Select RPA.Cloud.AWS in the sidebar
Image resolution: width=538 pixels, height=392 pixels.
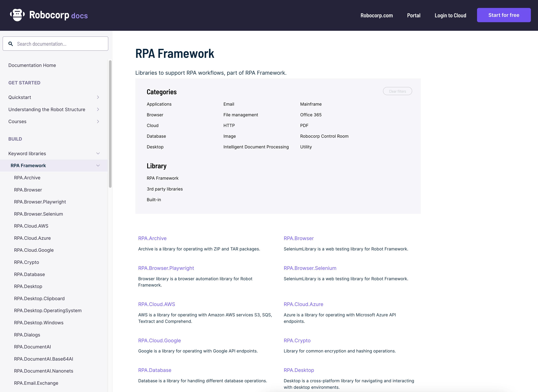pos(31,226)
